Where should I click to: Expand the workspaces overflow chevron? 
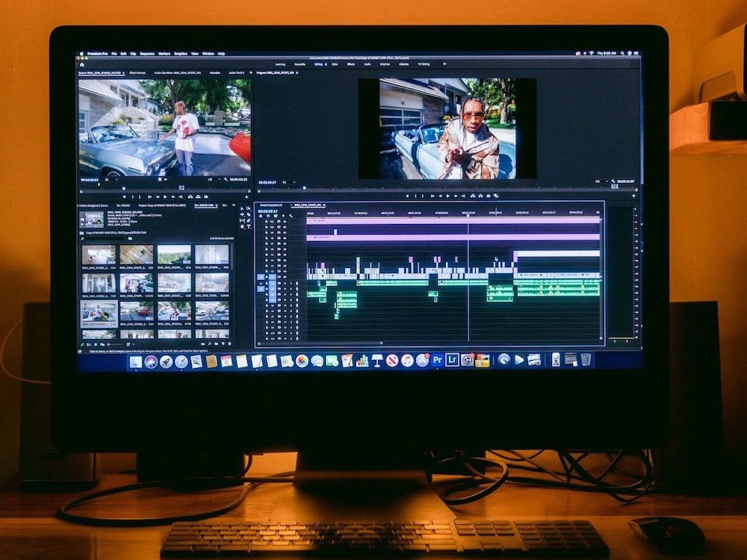pos(444,64)
